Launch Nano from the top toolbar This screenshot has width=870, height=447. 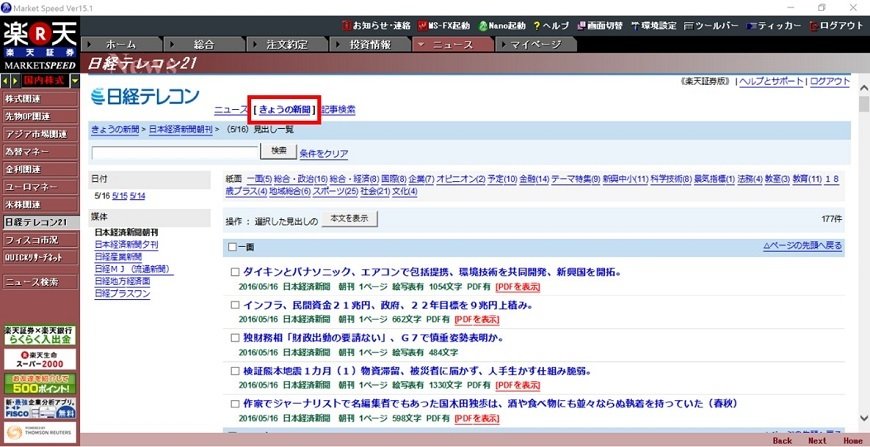click(485, 25)
